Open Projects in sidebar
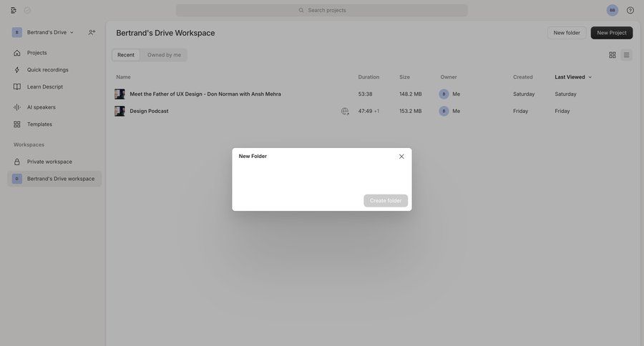 click(x=54, y=52)
